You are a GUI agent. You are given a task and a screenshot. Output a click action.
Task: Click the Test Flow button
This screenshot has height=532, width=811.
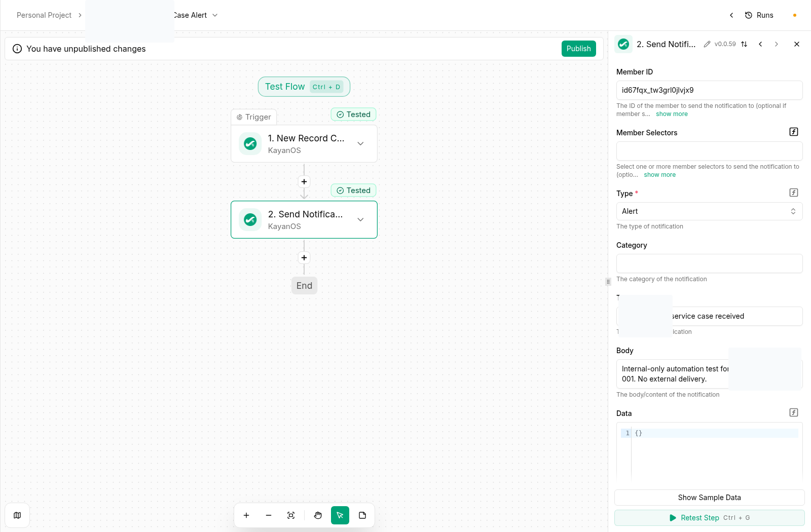pos(304,87)
